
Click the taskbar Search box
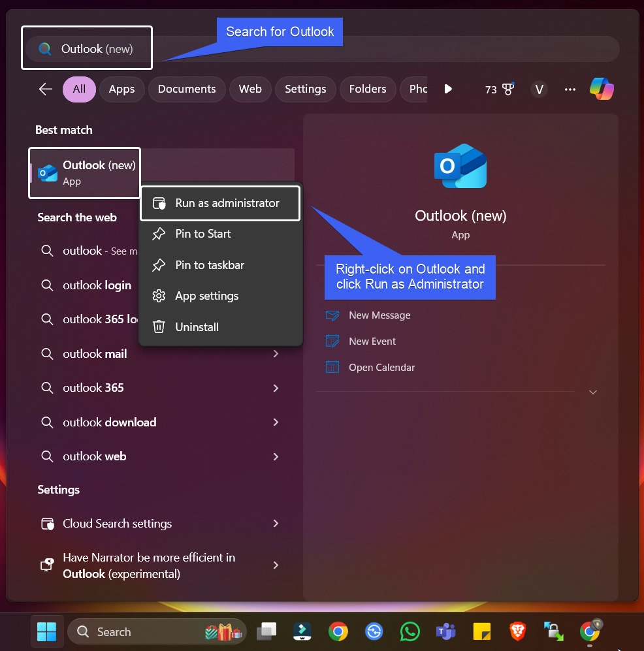[x=157, y=631]
